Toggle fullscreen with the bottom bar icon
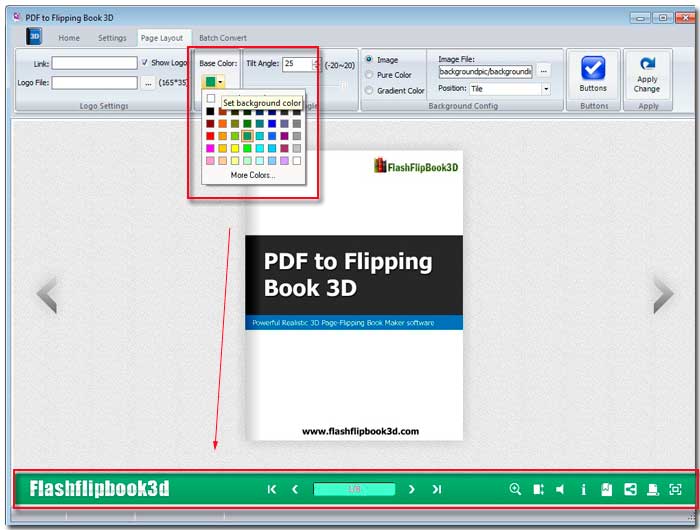This screenshot has width=700, height=530. click(x=675, y=489)
